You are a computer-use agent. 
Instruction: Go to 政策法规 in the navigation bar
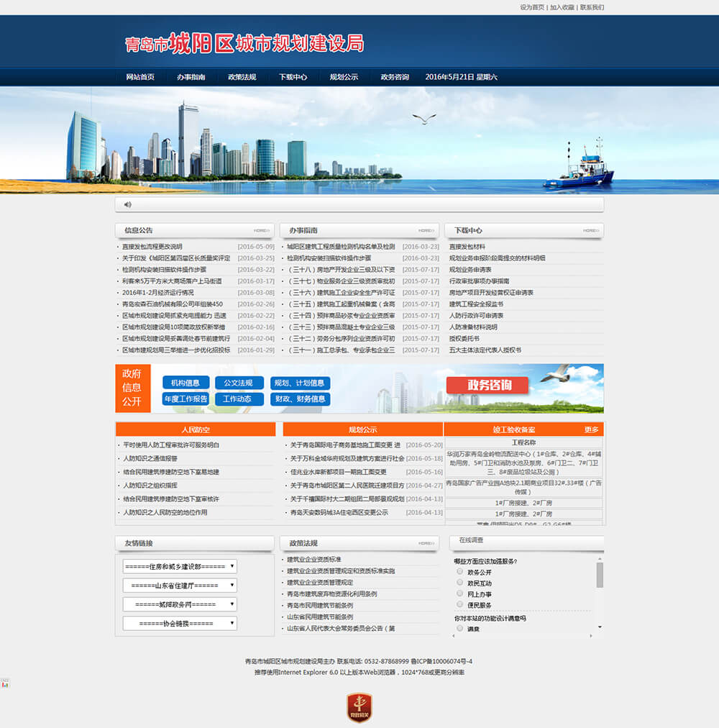[242, 77]
